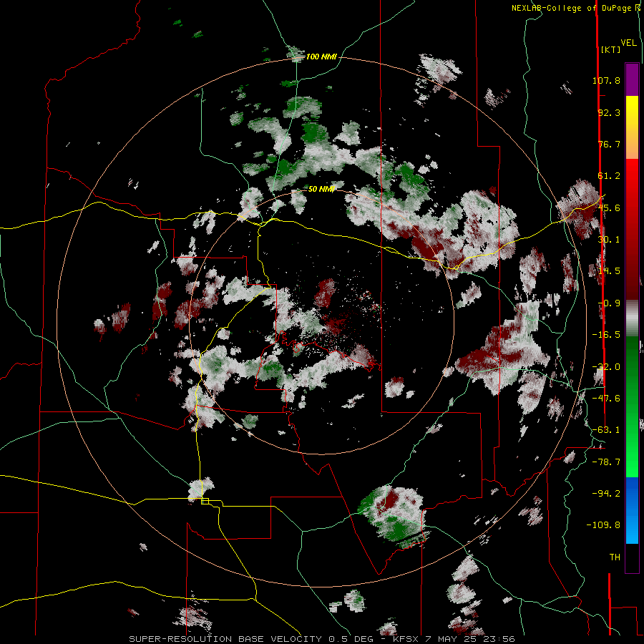Click the 30.1 velocity scale value
The height and width of the screenshot is (644, 644).
click(609, 240)
